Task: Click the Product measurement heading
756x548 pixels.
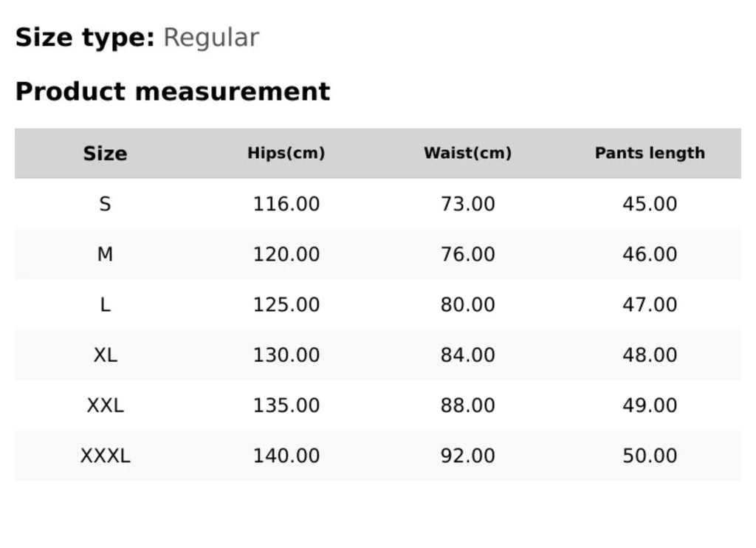Action: coord(173,92)
